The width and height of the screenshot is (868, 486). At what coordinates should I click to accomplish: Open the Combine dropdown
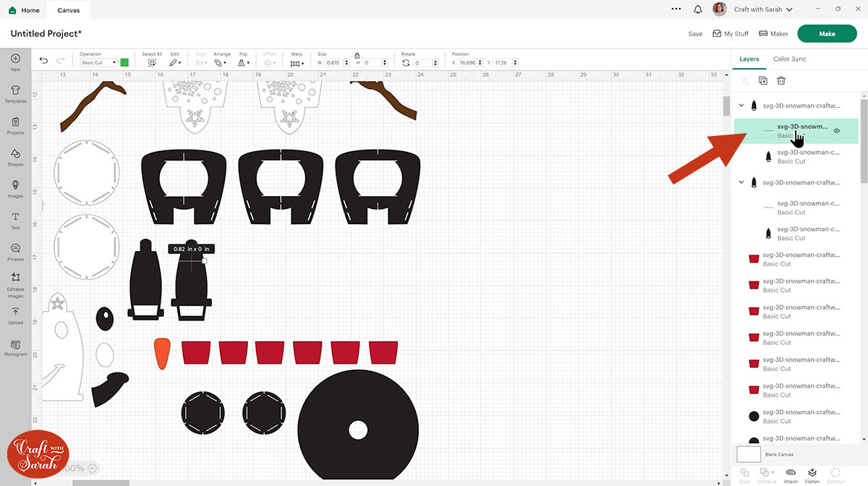click(767, 474)
